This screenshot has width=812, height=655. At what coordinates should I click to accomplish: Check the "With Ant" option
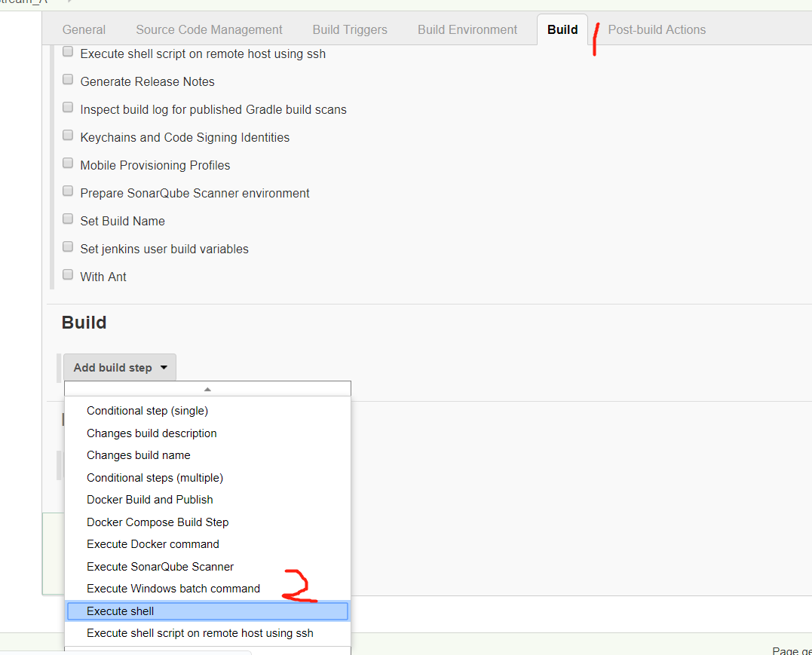(x=68, y=274)
